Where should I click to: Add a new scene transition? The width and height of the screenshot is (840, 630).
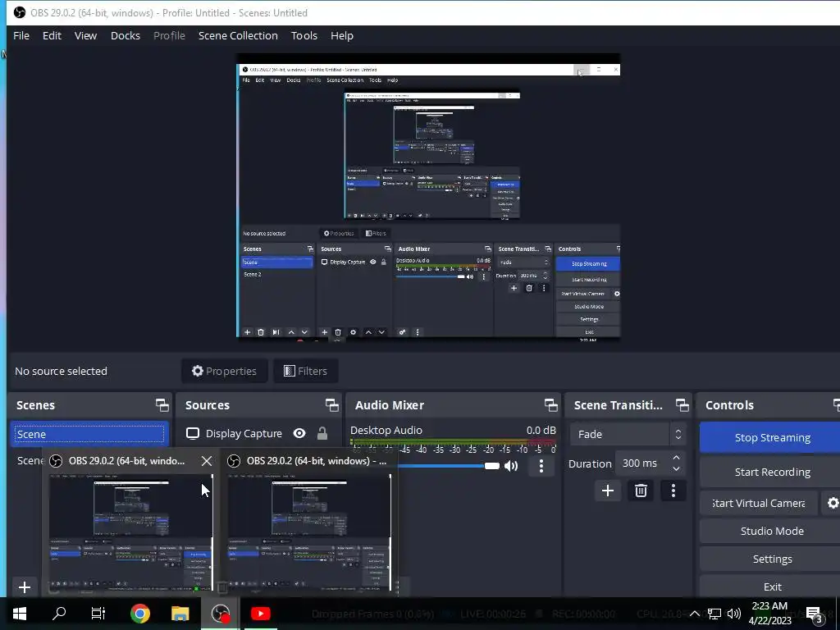click(608, 491)
